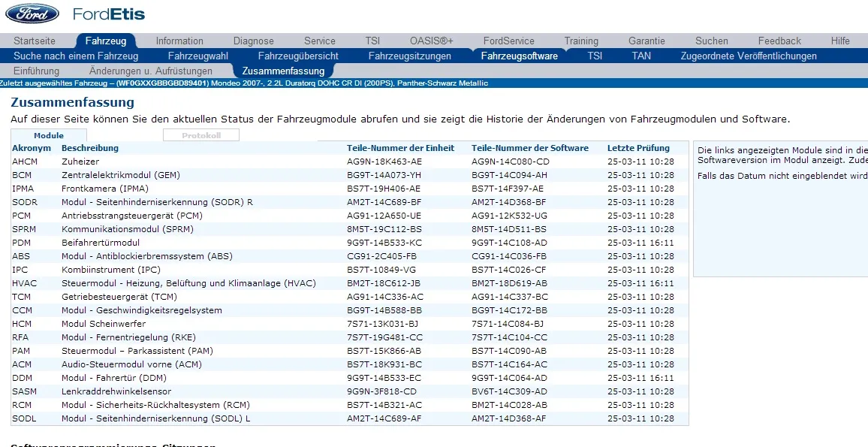Open the Einführung sub-tab
Viewport: 868px width, 447px height.
(36, 71)
